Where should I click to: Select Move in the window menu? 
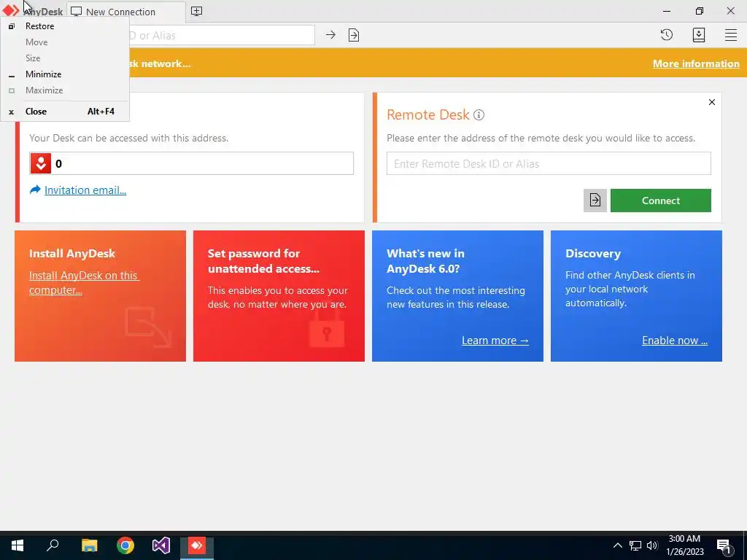(x=65, y=42)
